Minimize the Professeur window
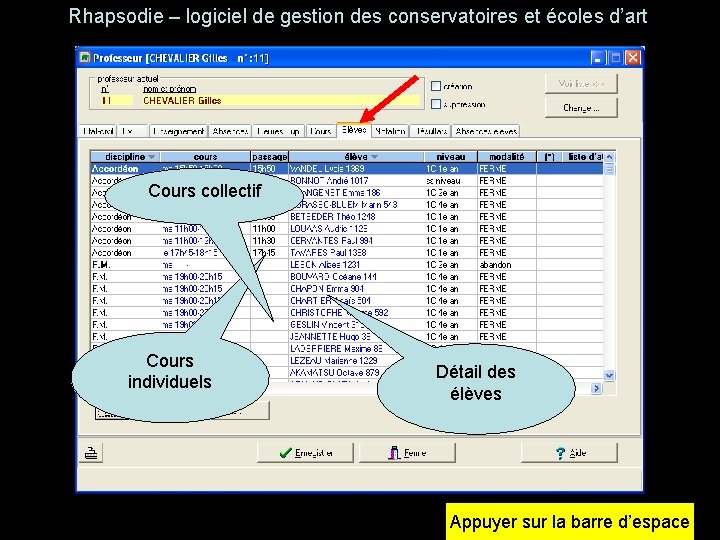Viewport: 720px width, 540px height. click(597, 58)
